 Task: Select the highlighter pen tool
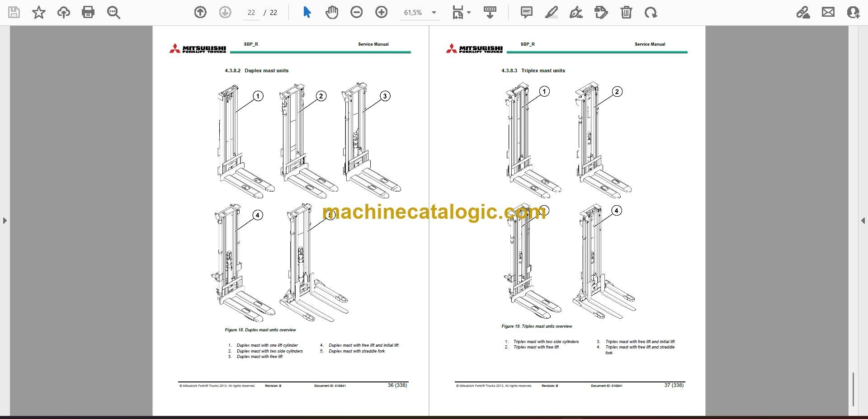click(552, 12)
